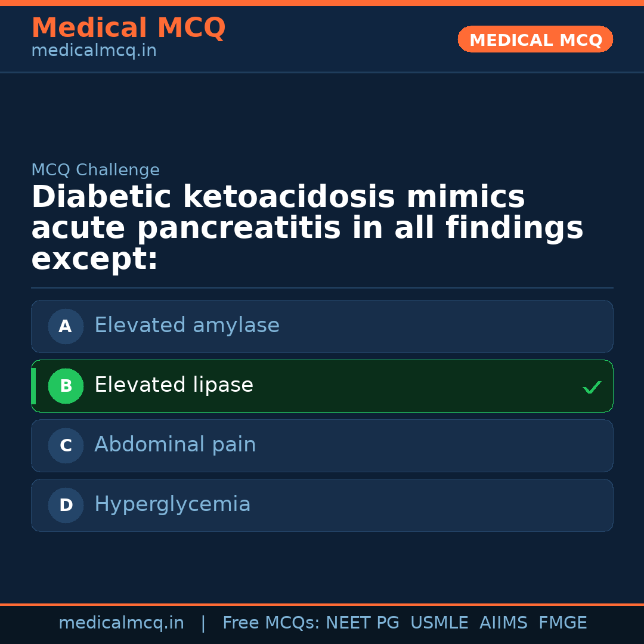Screen dimensions: 644x644
Task: Open the medicalmcq.in link in footer
Action: (121, 623)
